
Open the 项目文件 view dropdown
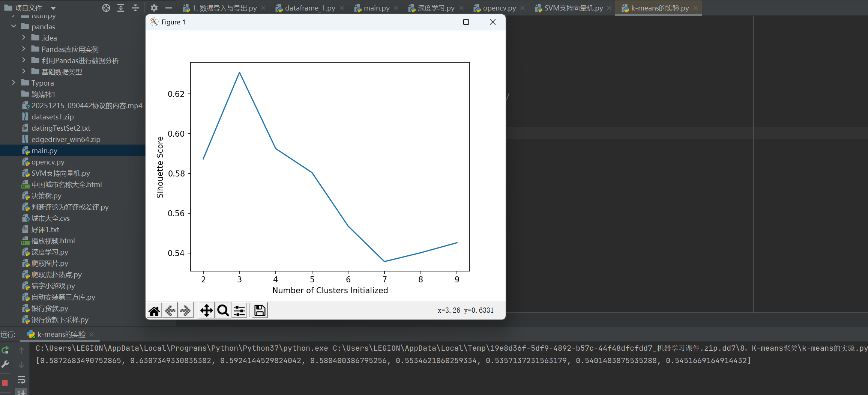53,8
